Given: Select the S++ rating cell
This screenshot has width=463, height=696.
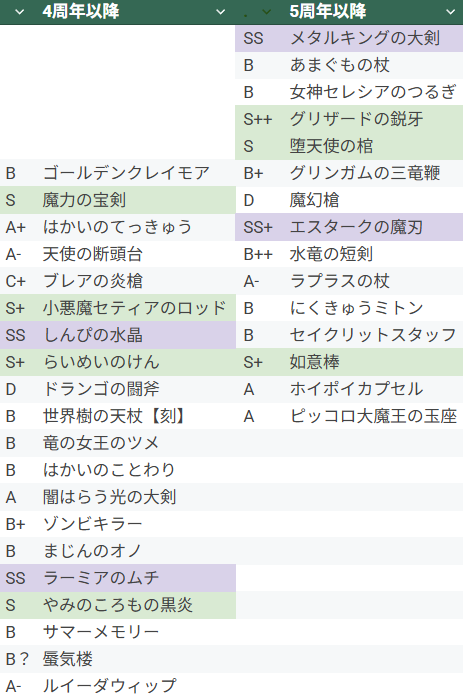Looking at the screenshot, I should point(258,119).
